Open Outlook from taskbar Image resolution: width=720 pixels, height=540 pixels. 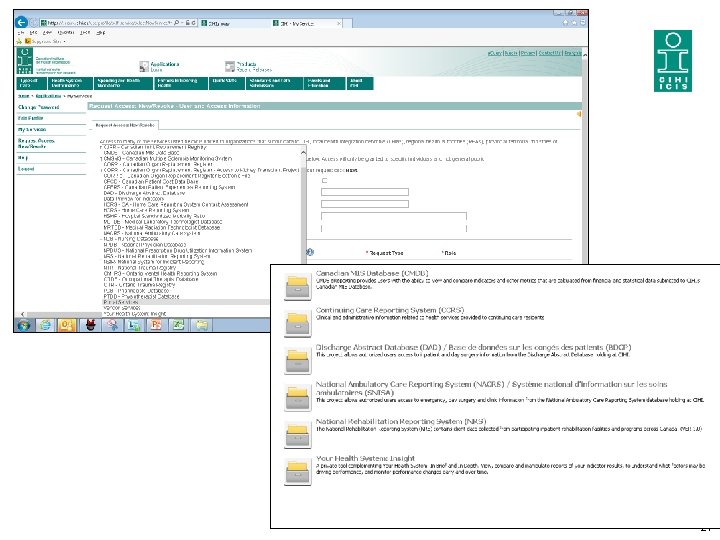[67, 325]
